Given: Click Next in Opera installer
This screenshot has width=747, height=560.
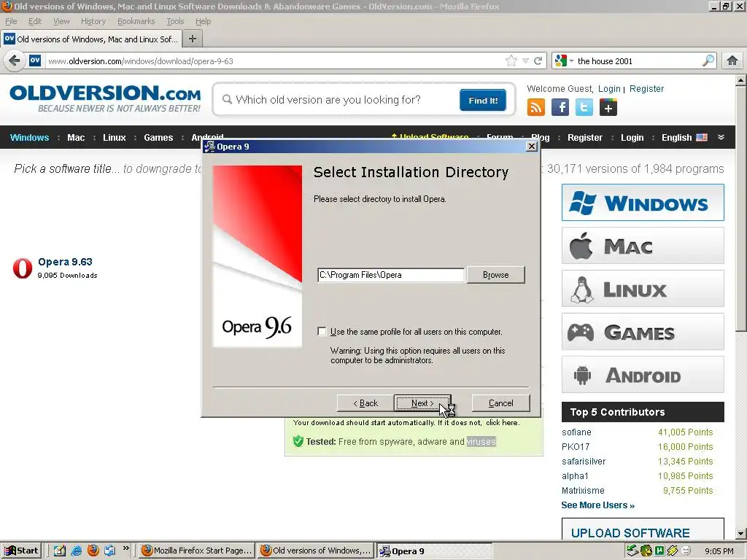Looking at the screenshot, I should pos(422,403).
